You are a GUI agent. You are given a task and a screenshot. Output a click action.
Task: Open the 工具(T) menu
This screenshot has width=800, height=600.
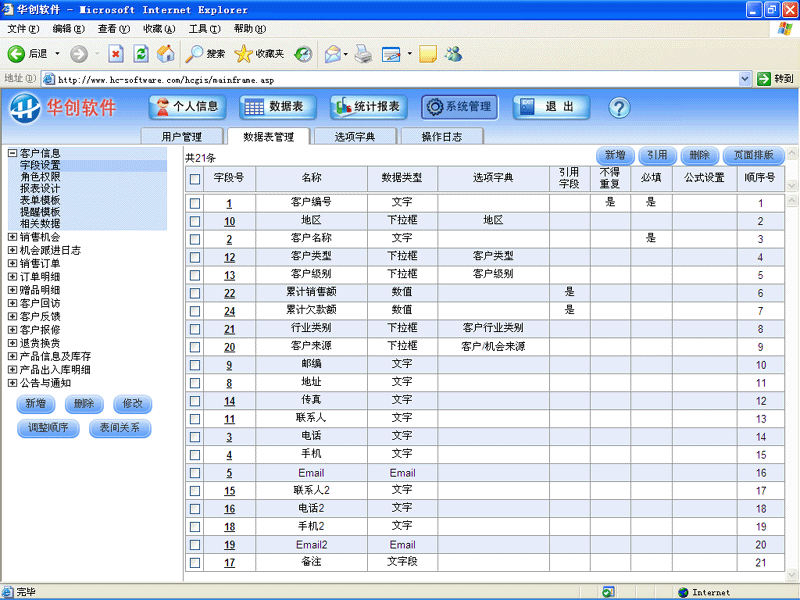click(204, 29)
